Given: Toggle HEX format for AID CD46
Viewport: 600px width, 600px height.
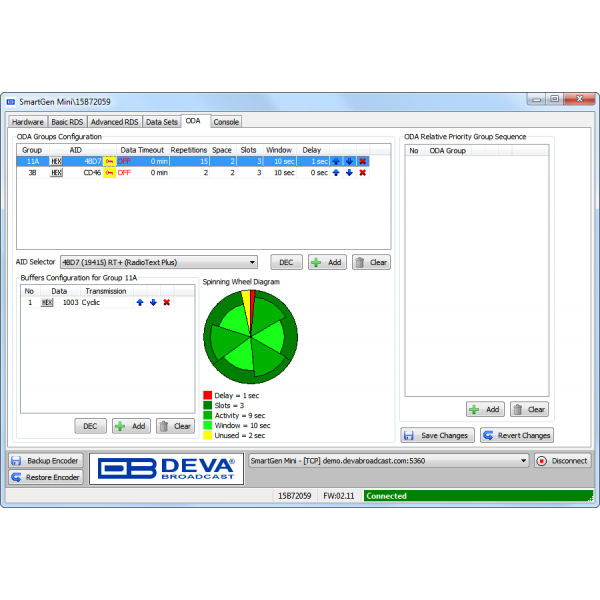Looking at the screenshot, I should coord(57,173).
